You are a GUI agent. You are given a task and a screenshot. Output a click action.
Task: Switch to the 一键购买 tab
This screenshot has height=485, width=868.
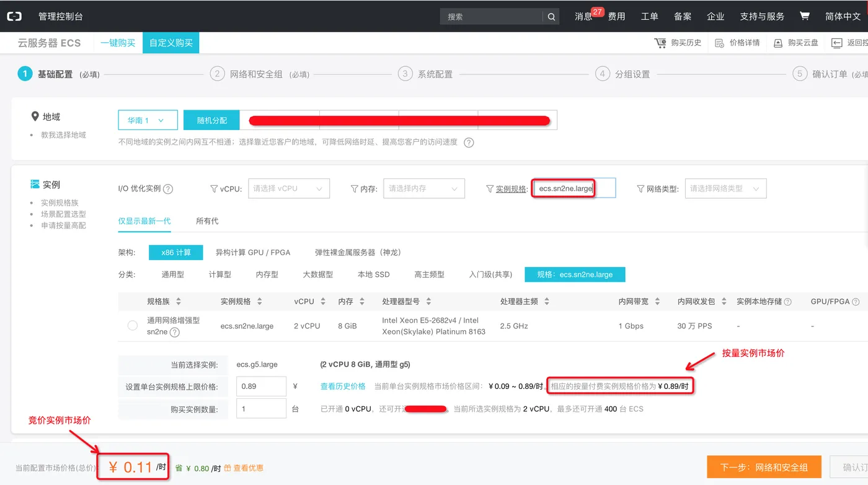tap(118, 43)
